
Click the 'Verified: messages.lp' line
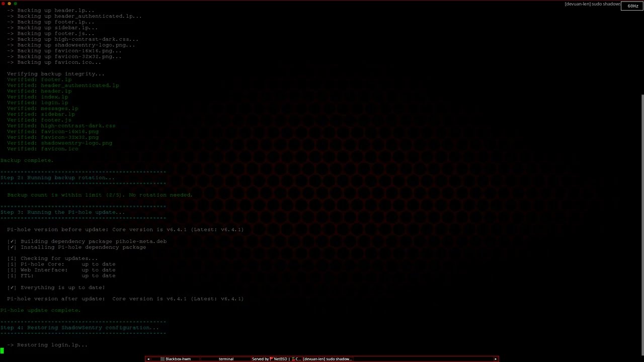[43, 109]
